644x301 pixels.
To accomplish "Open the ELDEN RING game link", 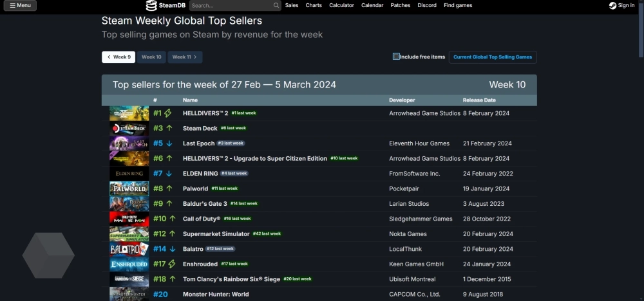I will pyautogui.click(x=200, y=174).
